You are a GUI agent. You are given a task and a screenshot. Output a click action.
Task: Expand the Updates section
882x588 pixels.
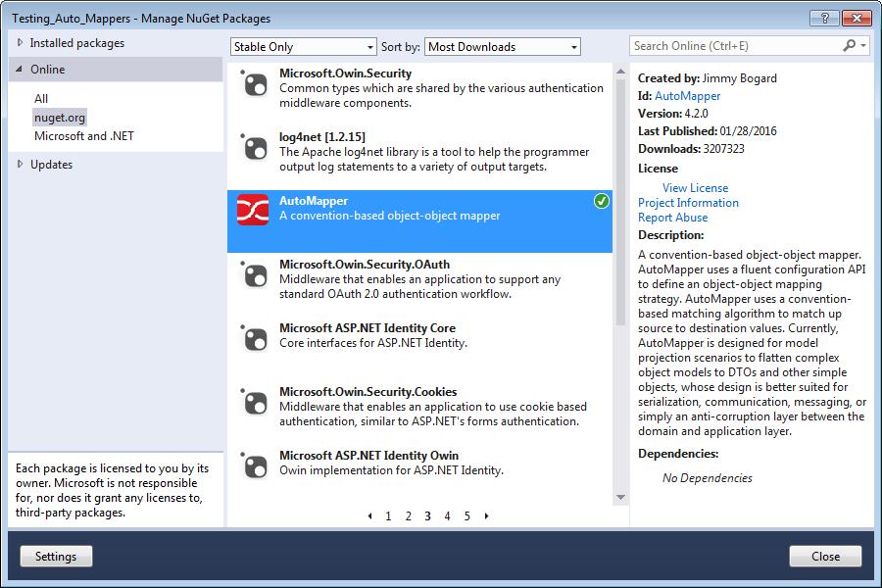click(x=21, y=165)
